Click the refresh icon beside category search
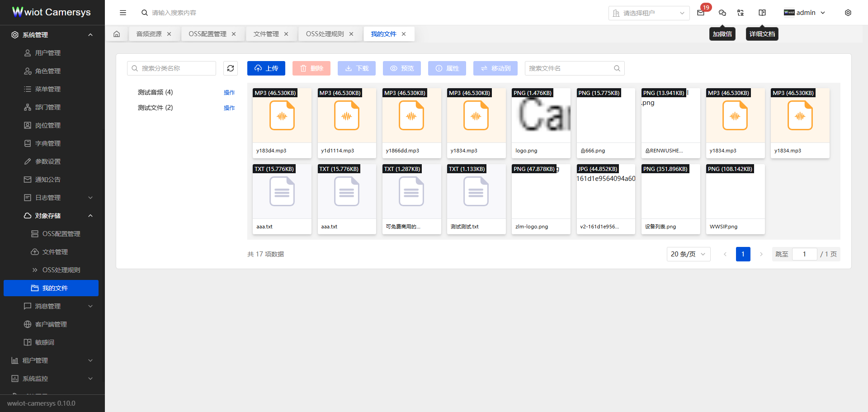 231,68
